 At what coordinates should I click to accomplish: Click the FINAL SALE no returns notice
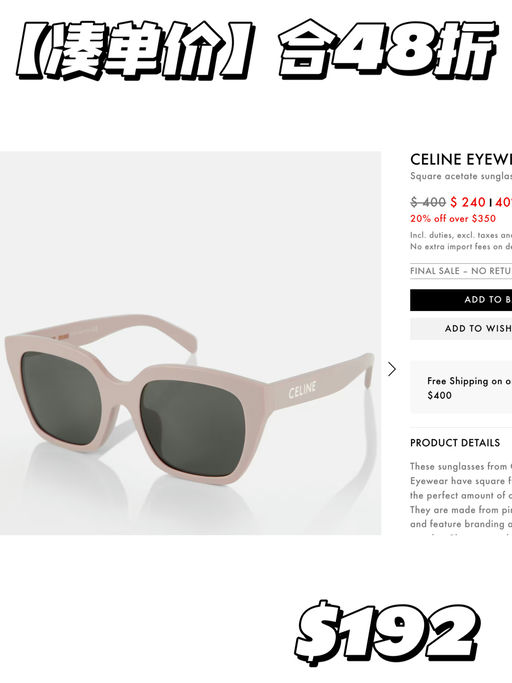pos(461,271)
